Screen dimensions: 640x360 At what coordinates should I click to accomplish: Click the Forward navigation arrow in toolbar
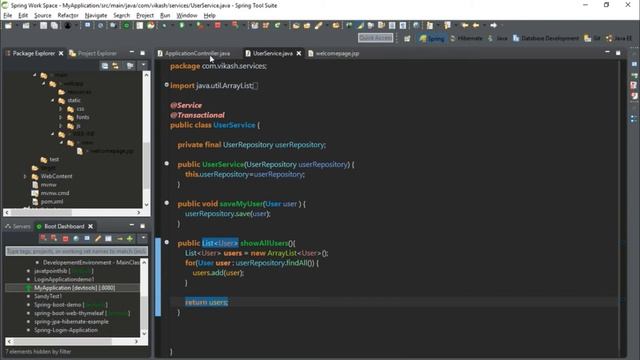(493, 25)
